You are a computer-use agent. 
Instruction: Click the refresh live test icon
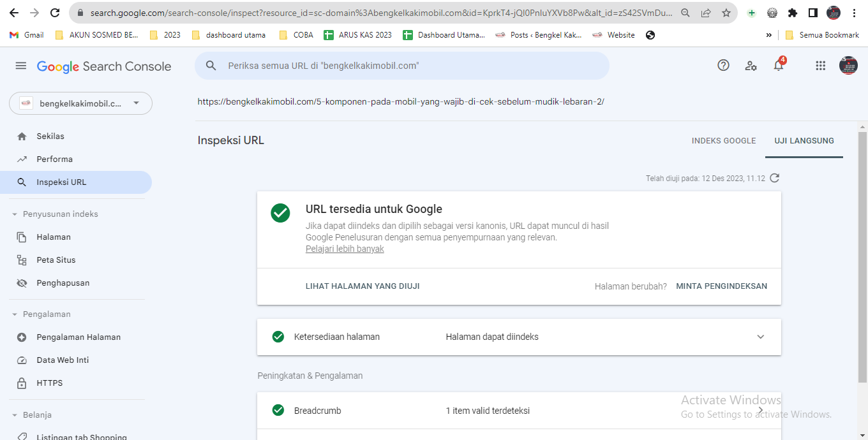pyautogui.click(x=775, y=178)
